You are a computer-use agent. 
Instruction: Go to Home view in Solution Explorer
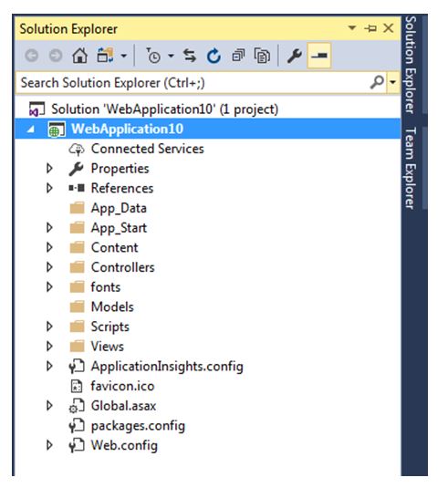coord(79,56)
